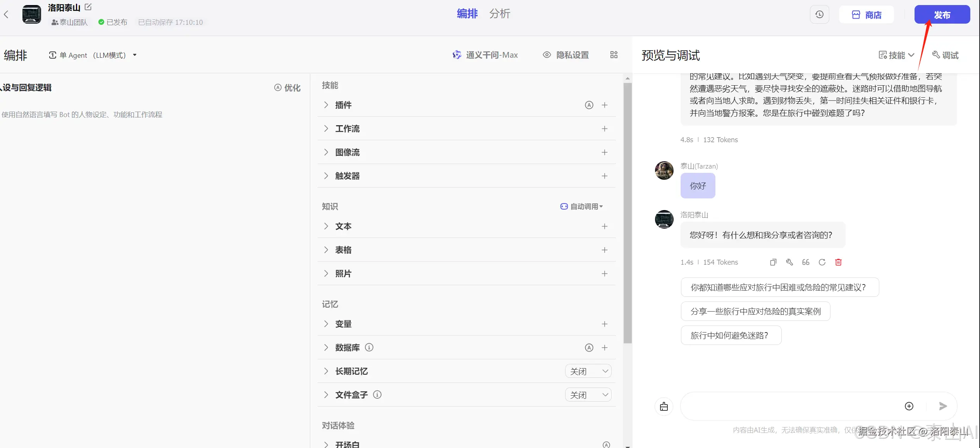Click the 发布 publish button
The width and height of the screenshot is (980, 448).
(x=942, y=14)
